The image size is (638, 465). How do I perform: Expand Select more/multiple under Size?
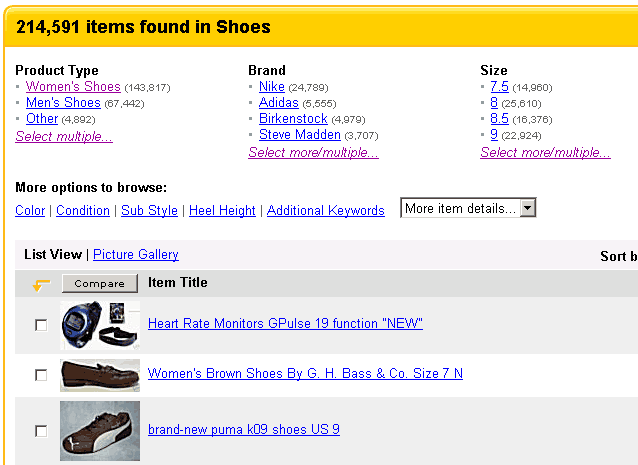[545, 153]
